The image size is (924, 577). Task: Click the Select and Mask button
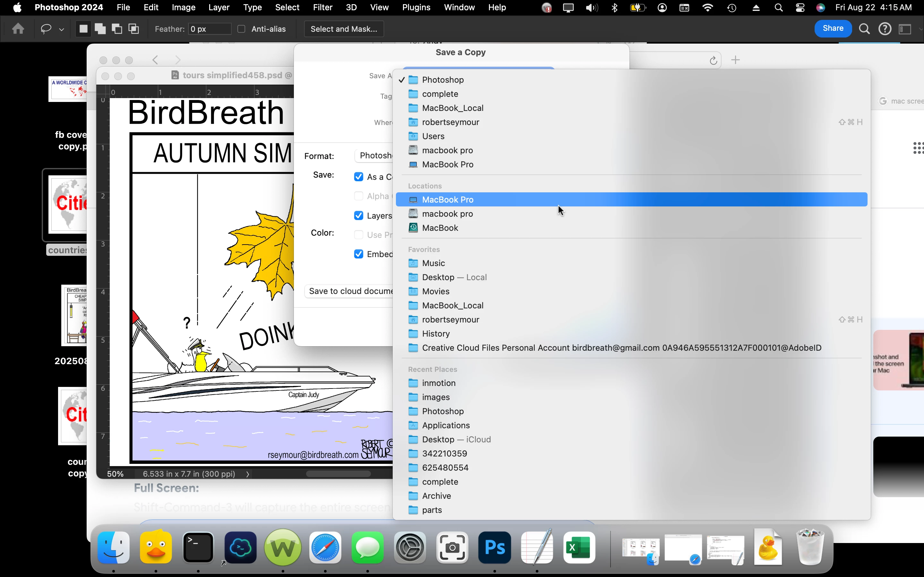point(344,29)
